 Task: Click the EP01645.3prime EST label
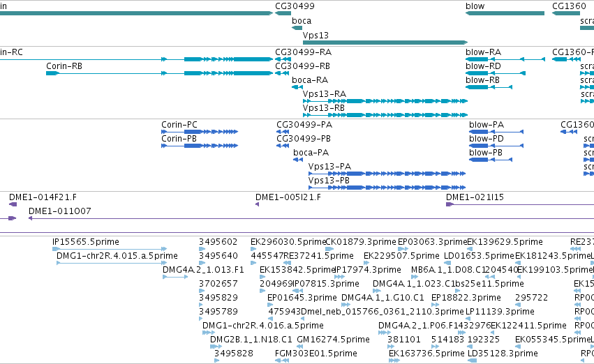click(x=302, y=298)
